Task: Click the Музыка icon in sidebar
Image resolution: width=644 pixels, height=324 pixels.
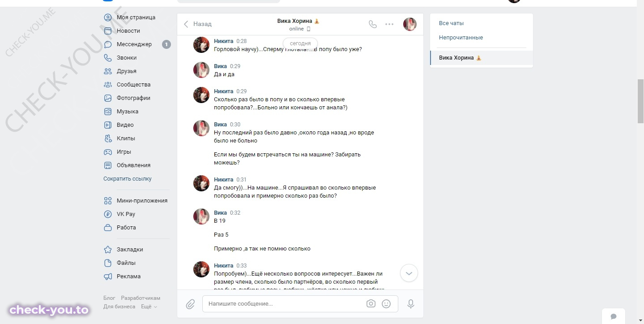Action: click(108, 112)
